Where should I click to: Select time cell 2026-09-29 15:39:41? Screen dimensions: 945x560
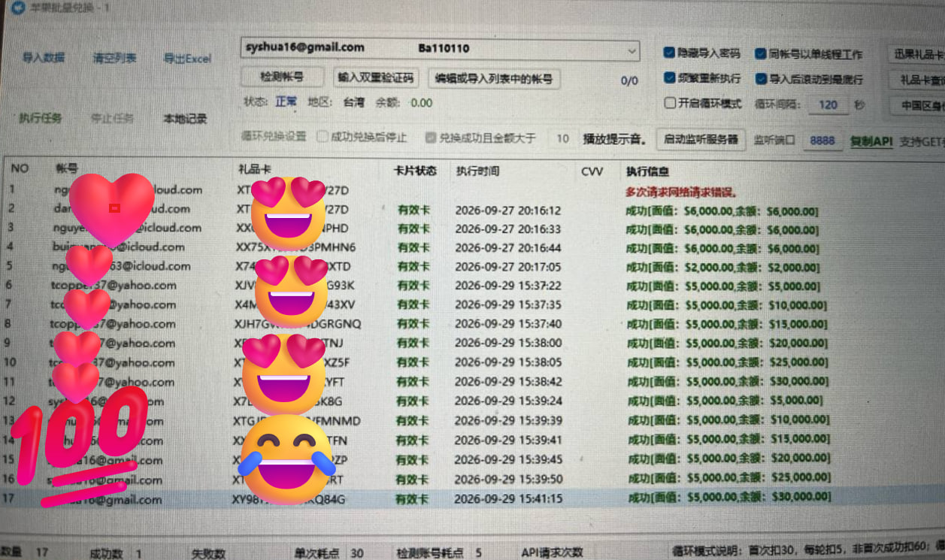click(x=507, y=440)
